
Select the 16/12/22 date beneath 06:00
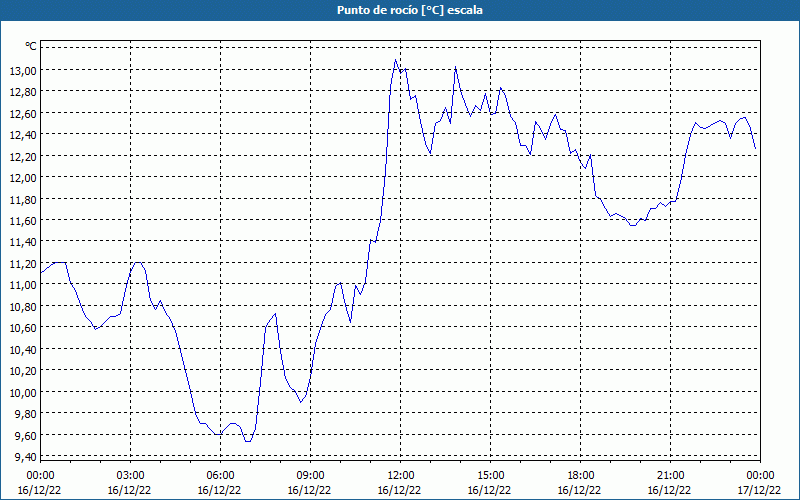219,490
